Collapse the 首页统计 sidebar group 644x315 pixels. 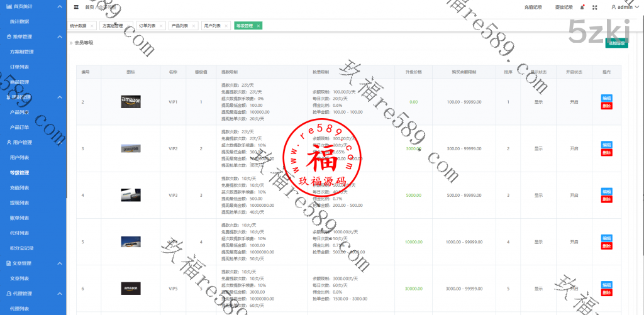click(59, 6)
